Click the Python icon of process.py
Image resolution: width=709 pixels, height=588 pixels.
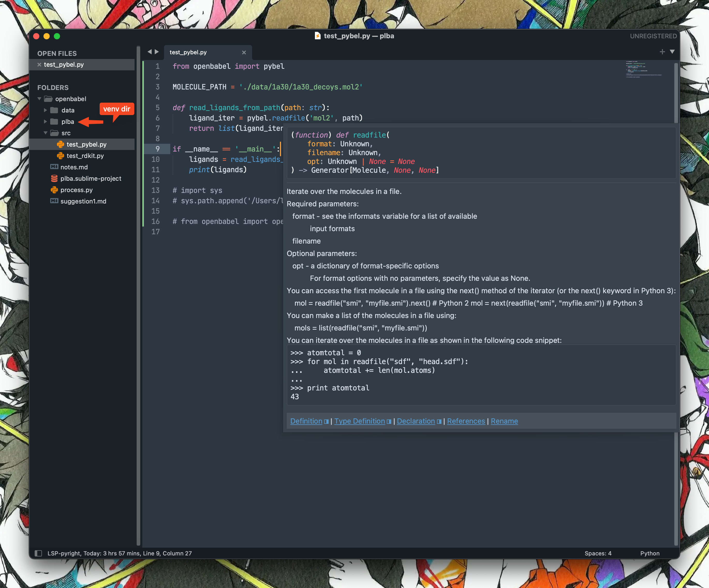pos(54,190)
